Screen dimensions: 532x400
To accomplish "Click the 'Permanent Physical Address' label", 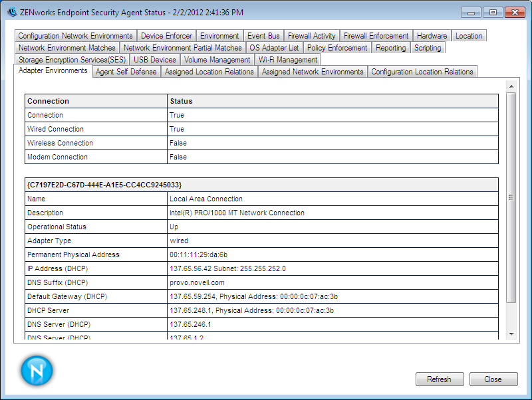I will 73,254.
